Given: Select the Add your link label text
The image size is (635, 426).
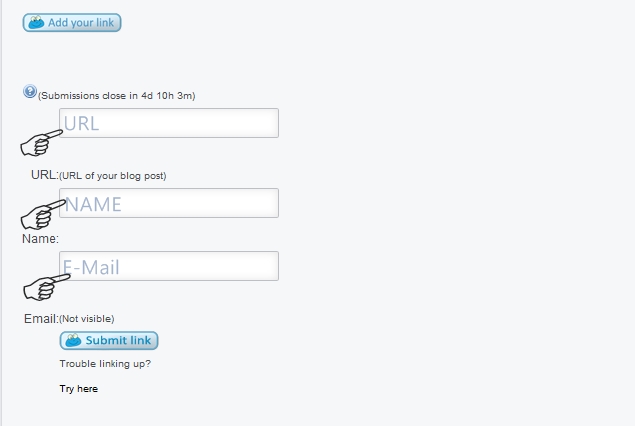Looking at the screenshot, I should coord(81,23).
